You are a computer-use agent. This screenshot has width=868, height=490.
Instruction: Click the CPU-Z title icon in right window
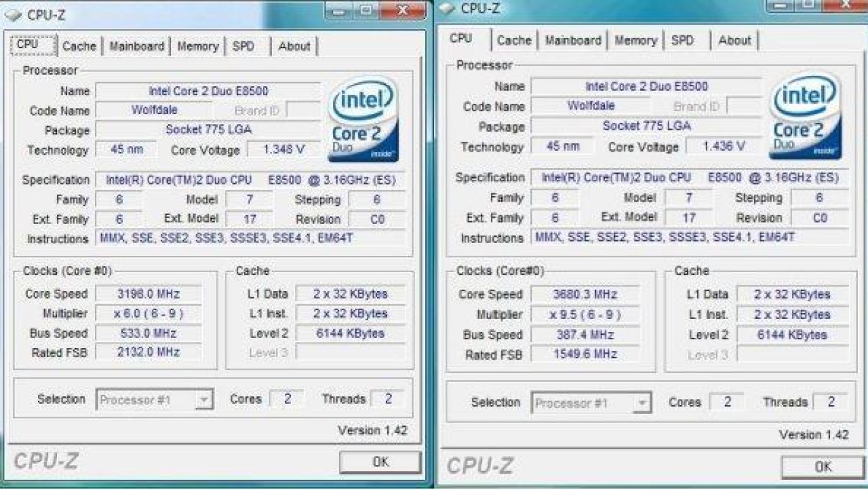click(446, 8)
